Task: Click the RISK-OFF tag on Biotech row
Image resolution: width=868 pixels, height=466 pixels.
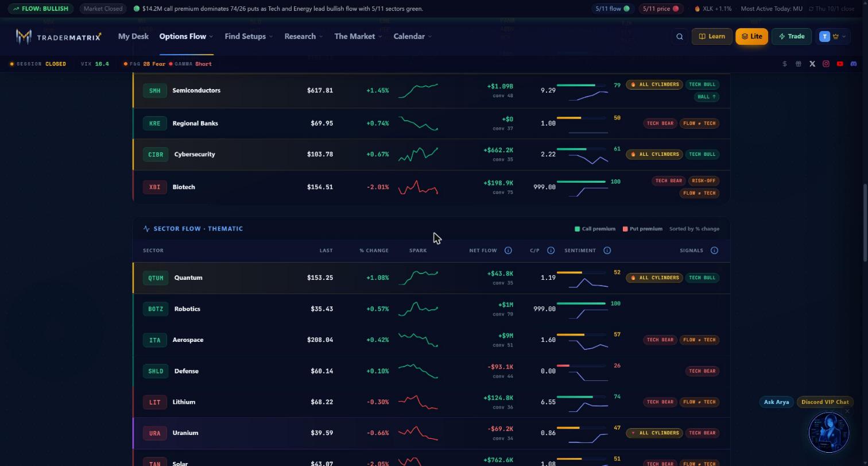Action: [703, 181]
